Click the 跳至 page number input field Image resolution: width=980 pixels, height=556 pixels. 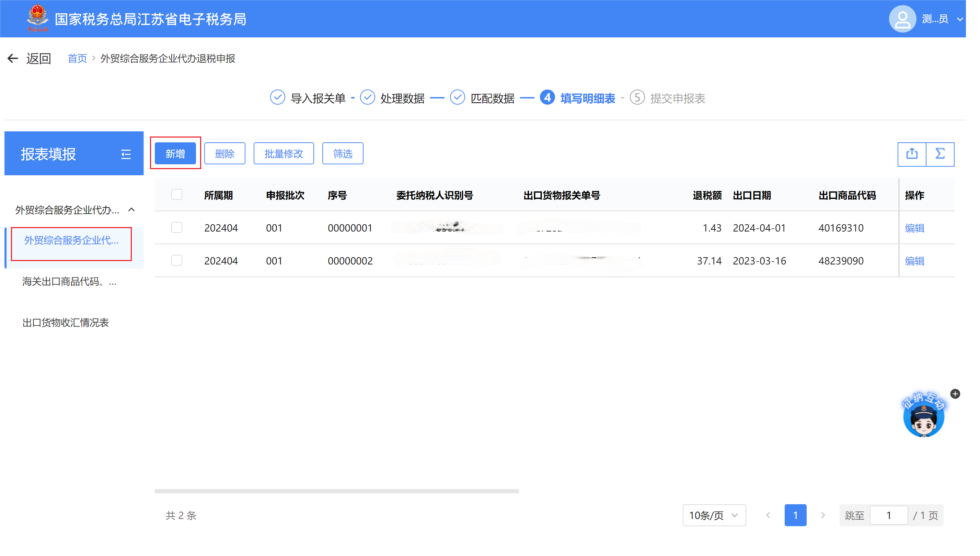coord(888,515)
